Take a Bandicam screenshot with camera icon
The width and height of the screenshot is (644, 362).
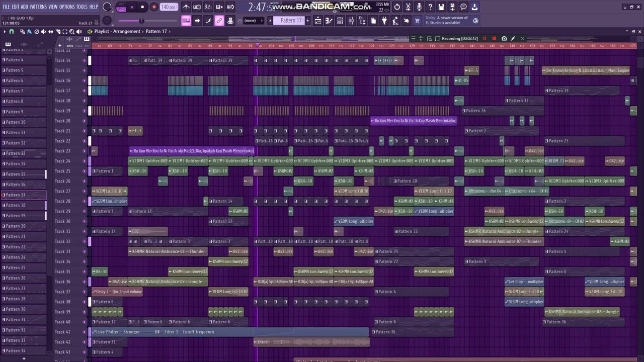(x=504, y=38)
